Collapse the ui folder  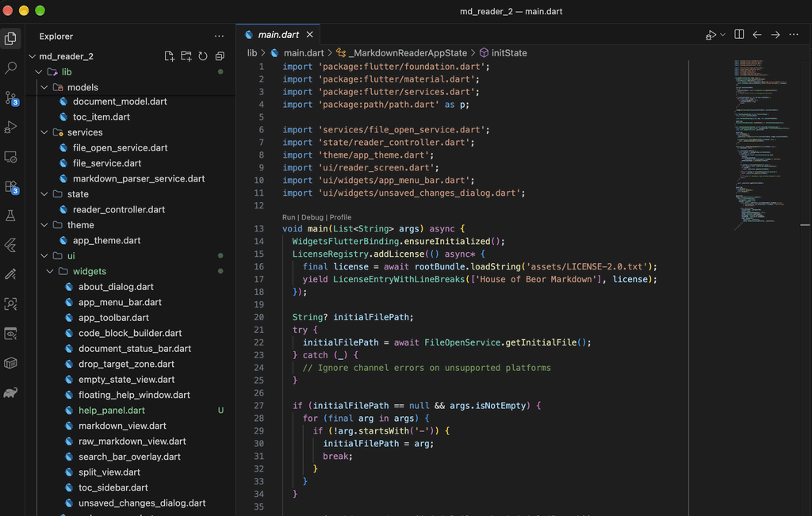pos(44,256)
